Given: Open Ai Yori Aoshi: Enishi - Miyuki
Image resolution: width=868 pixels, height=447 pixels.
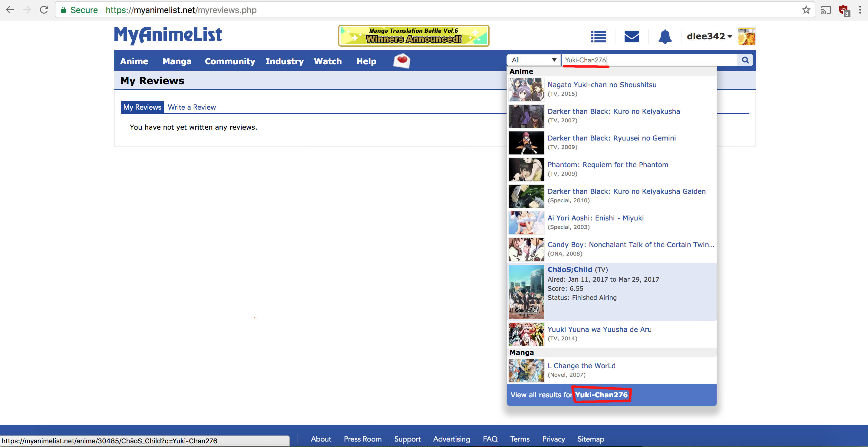Looking at the screenshot, I should (x=596, y=218).
